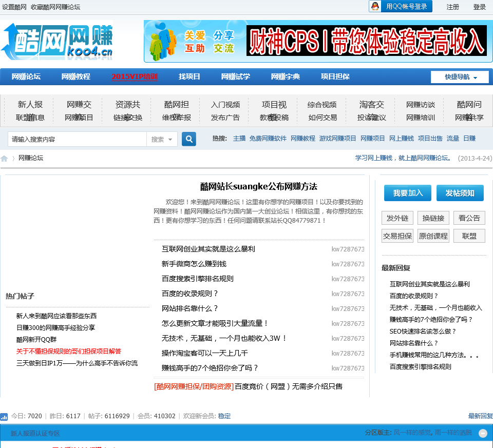This screenshot has width=493, height=448.
Task: Click 收藏酷网网赚论坛 link
Action: point(55,7)
